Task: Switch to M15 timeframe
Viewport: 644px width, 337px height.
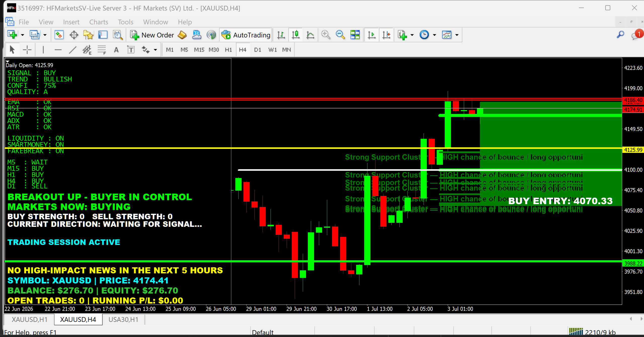Action: click(199, 50)
